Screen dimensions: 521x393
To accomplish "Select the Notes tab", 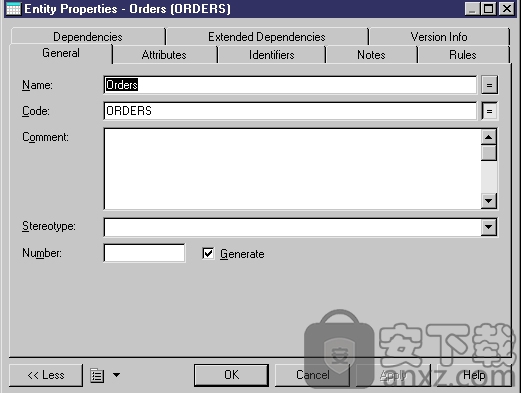I will coord(371,55).
